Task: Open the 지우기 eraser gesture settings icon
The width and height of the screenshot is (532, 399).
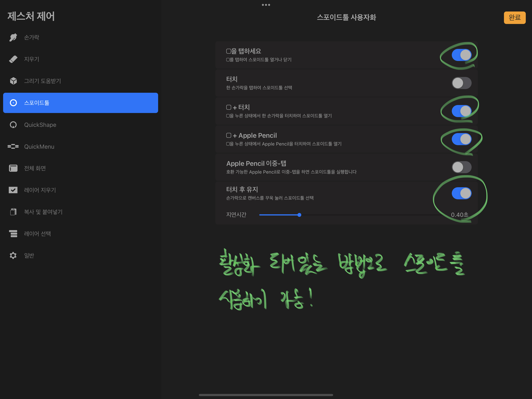Action: point(13,59)
